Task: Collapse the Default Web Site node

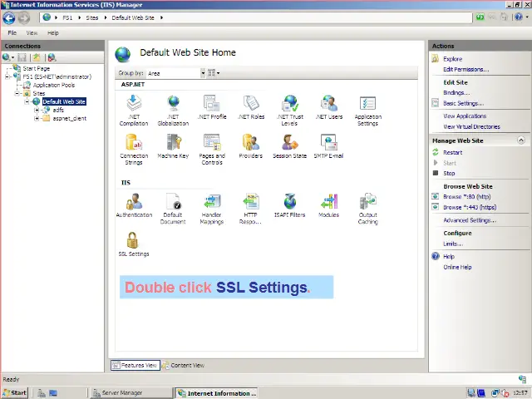Action: [x=27, y=101]
